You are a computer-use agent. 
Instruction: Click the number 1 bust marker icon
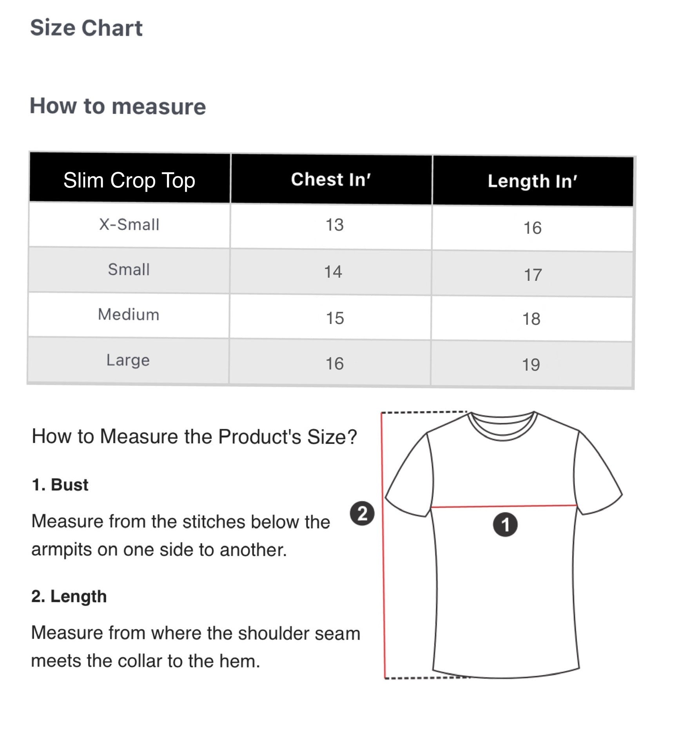coord(505,524)
